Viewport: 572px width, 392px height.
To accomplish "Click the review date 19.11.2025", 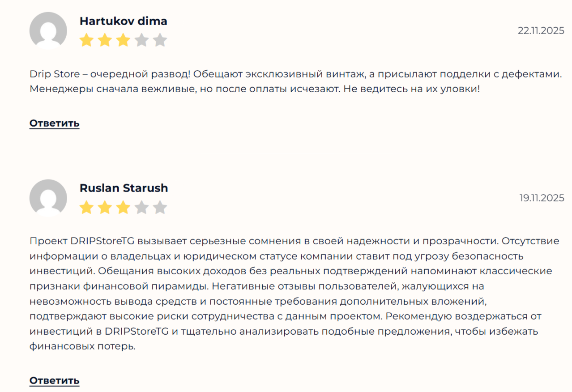I will pyautogui.click(x=542, y=198).
